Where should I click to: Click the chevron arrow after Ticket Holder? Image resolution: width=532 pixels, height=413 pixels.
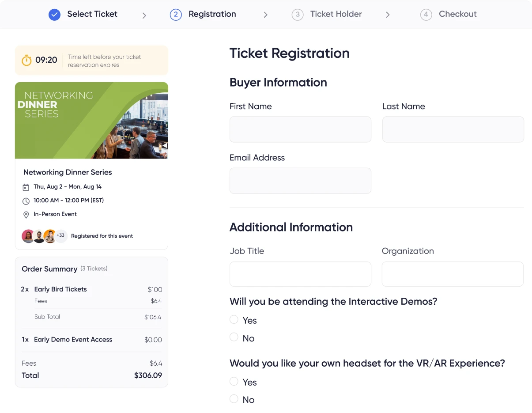click(x=388, y=15)
